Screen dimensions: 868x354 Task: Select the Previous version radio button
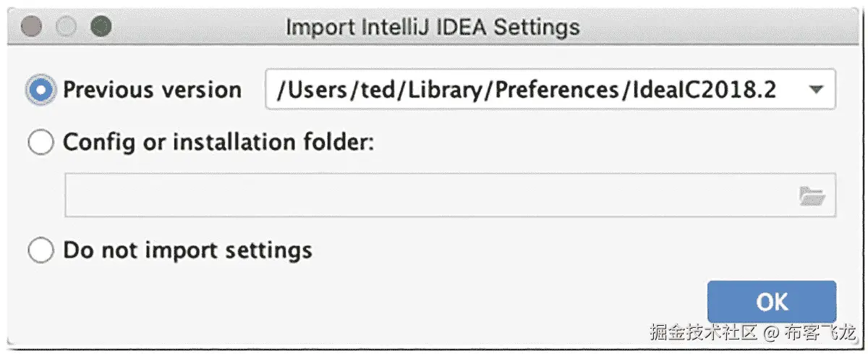pos(41,90)
